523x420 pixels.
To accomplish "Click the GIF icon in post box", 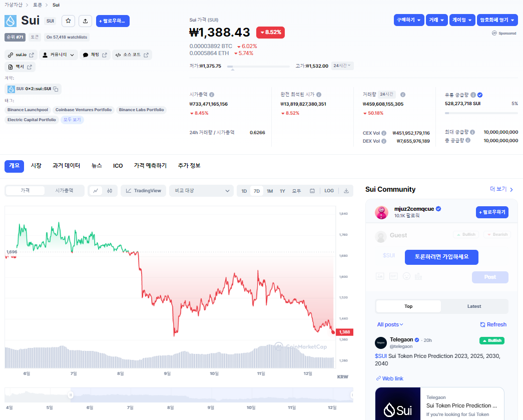I will tap(393, 276).
